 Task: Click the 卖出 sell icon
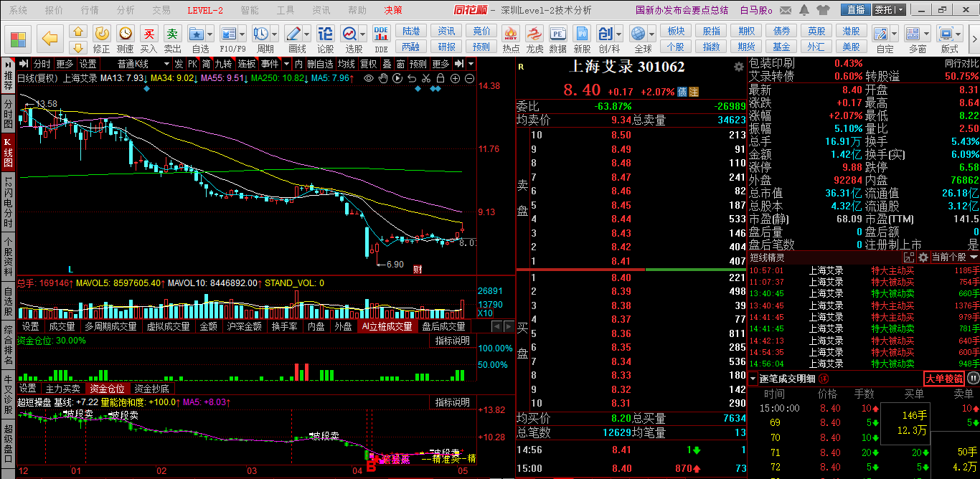(x=173, y=34)
